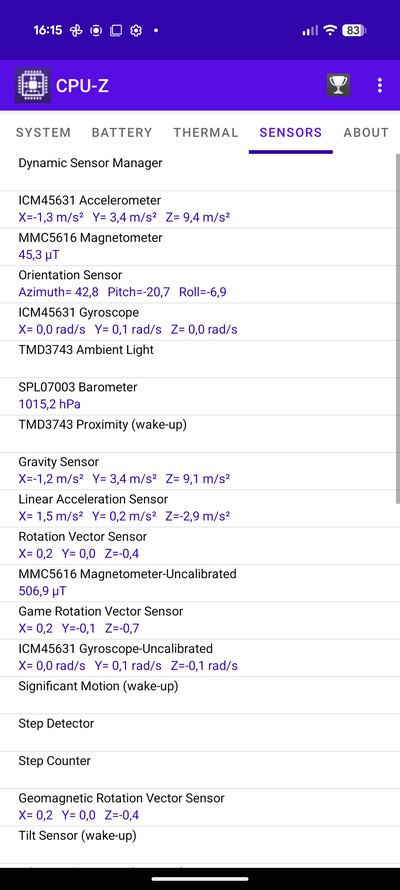Tap the Wi-Fi status bar icon
Image resolution: width=400 pixels, height=890 pixels.
tap(330, 31)
